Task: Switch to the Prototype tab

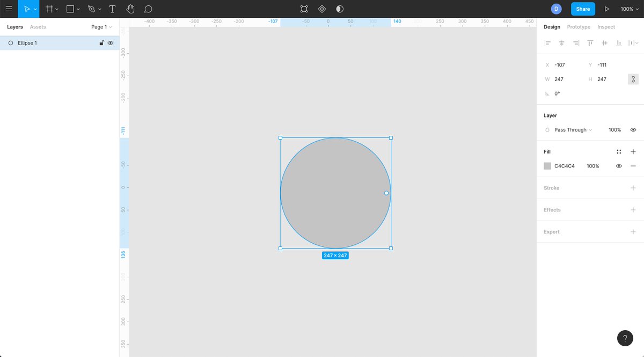Action: (x=579, y=27)
